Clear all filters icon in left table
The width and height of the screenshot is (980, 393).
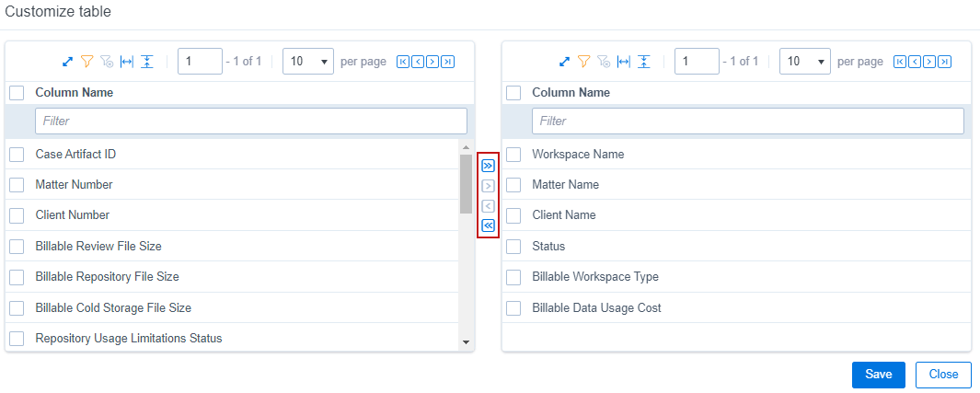point(107,62)
